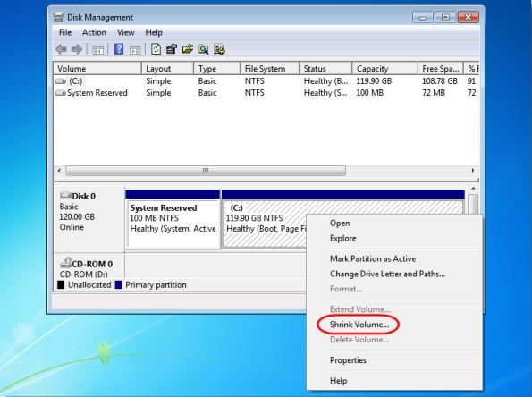Click the Refresh toolbar icon
This screenshot has width=532, height=397.
pos(156,49)
